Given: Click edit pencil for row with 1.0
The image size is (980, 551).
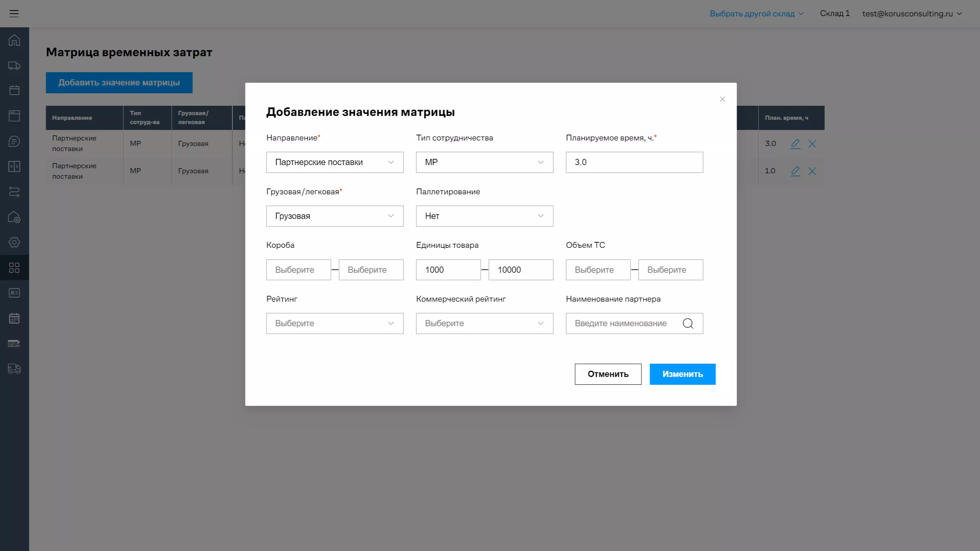Looking at the screenshot, I should [x=795, y=171].
